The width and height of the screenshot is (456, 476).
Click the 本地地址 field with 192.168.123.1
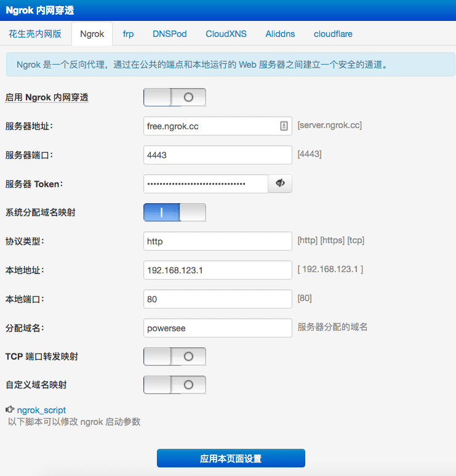pos(217,270)
